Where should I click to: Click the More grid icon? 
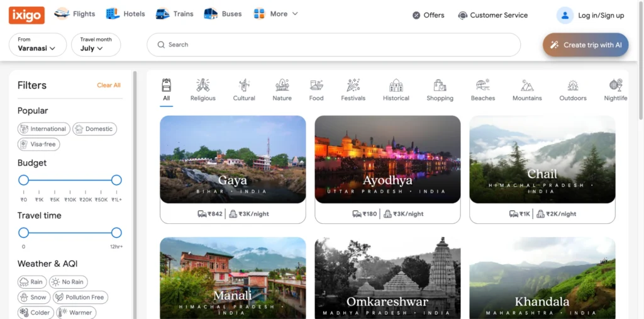(259, 14)
